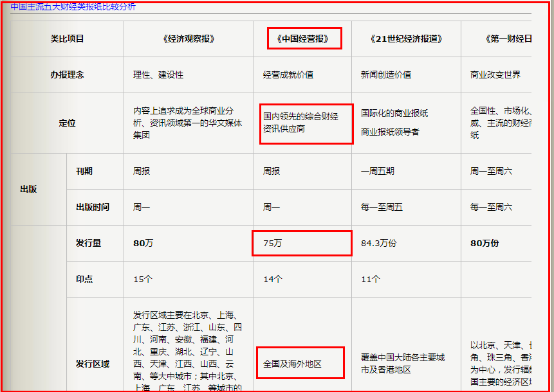Click the 类比项目 header cell

[67, 39]
